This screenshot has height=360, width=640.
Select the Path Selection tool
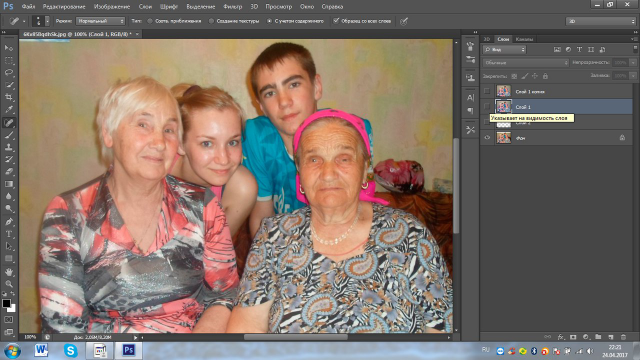[x=9, y=246]
